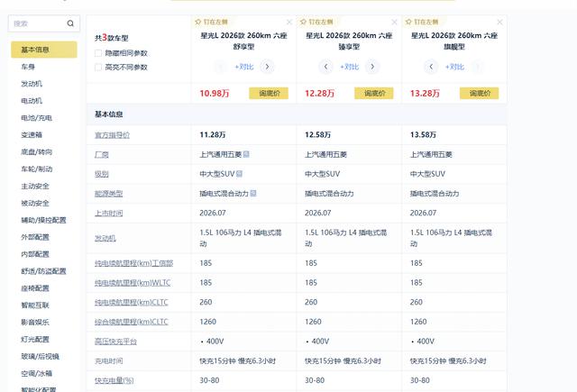Open the 发动机 parameter row link
The height and width of the screenshot is (392, 577).
click(105, 238)
